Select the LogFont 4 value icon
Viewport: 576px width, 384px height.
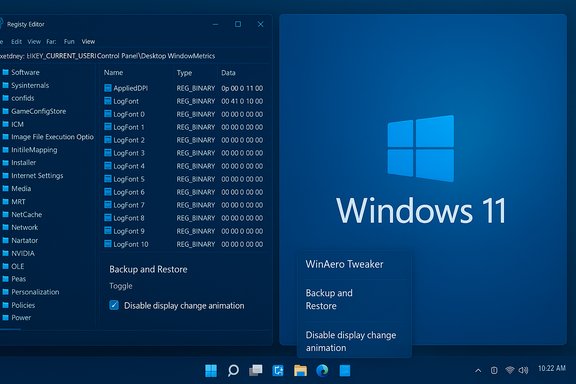point(108,166)
